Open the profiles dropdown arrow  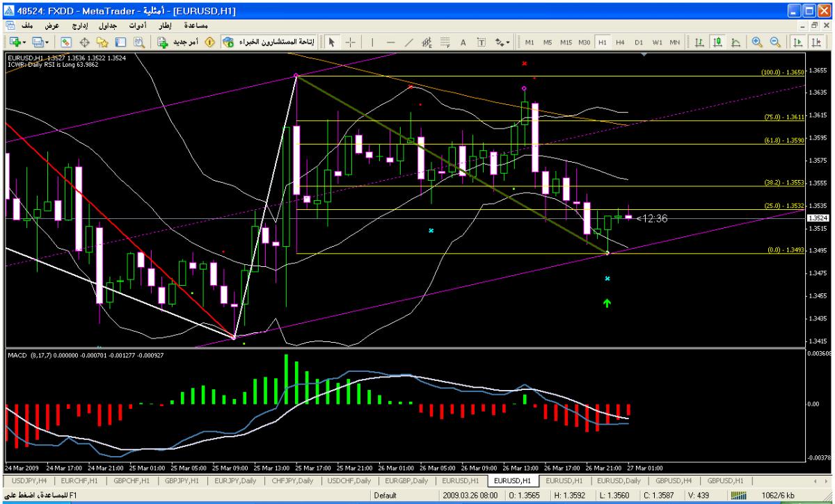point(47,42)
